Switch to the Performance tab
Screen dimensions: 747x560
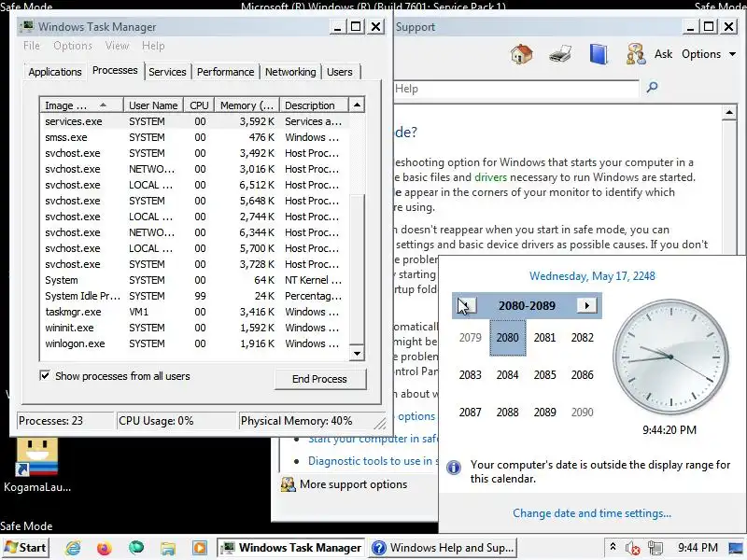pos(225,72)
